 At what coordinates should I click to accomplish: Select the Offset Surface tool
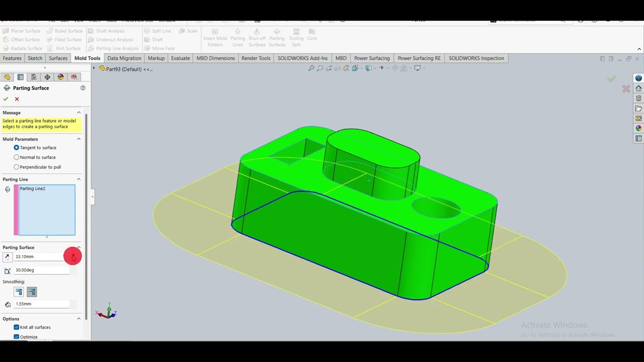coord(22,40)
